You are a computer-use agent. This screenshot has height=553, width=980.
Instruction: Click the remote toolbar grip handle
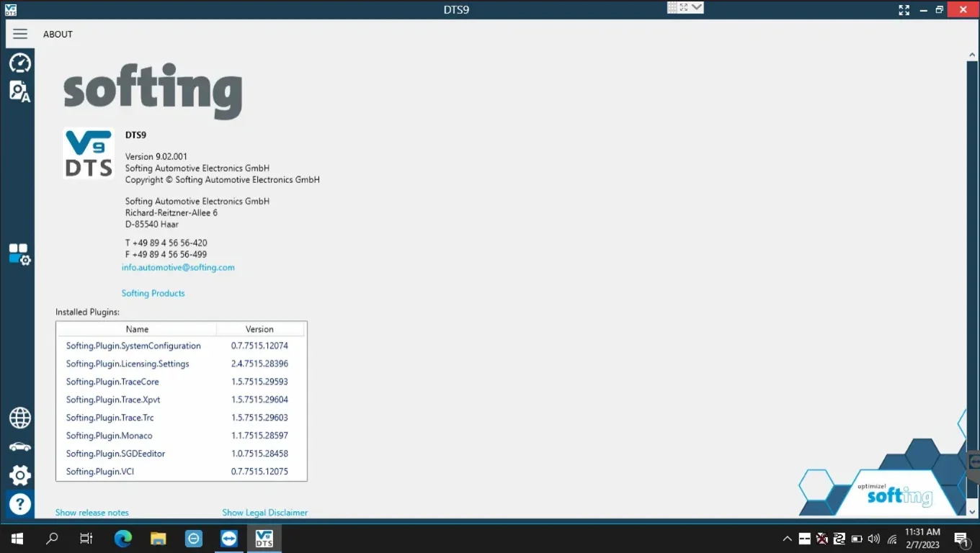(672, 7)
